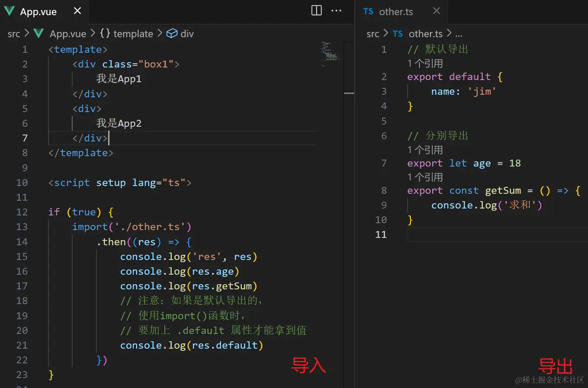Open the More Actions ellipsis menu
Screen dimensions: 588x388
(x=336, y=10)
